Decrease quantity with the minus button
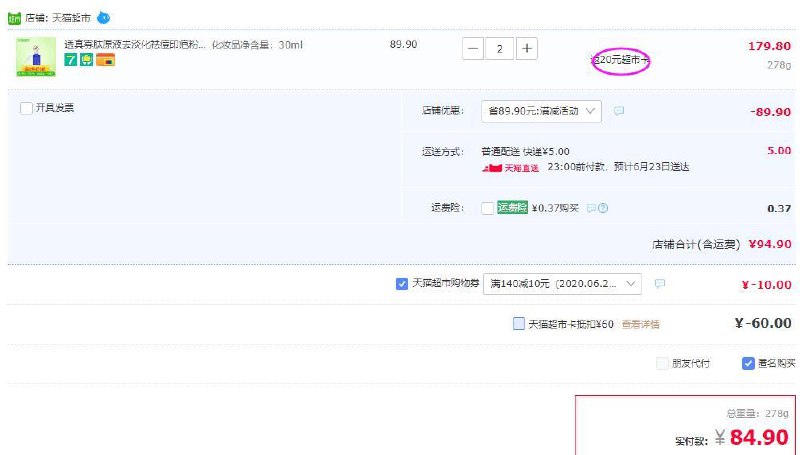The height and width of the screenshot is (455, 800). [x=473, y=48]
